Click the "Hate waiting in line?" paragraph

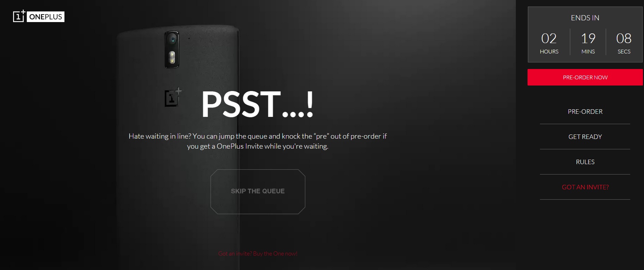[x=258, y=141]
